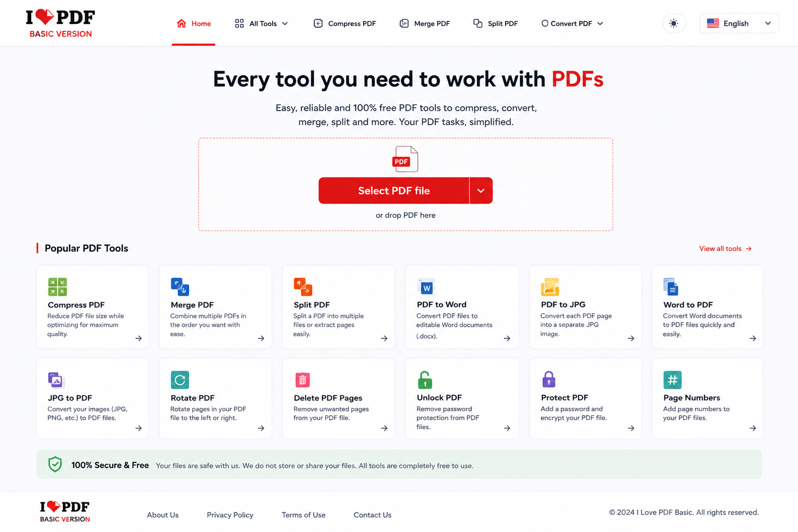Open Split PDF from the navigation bar
Viewport: 798px width, 532px height.
(x=496, y=23)
